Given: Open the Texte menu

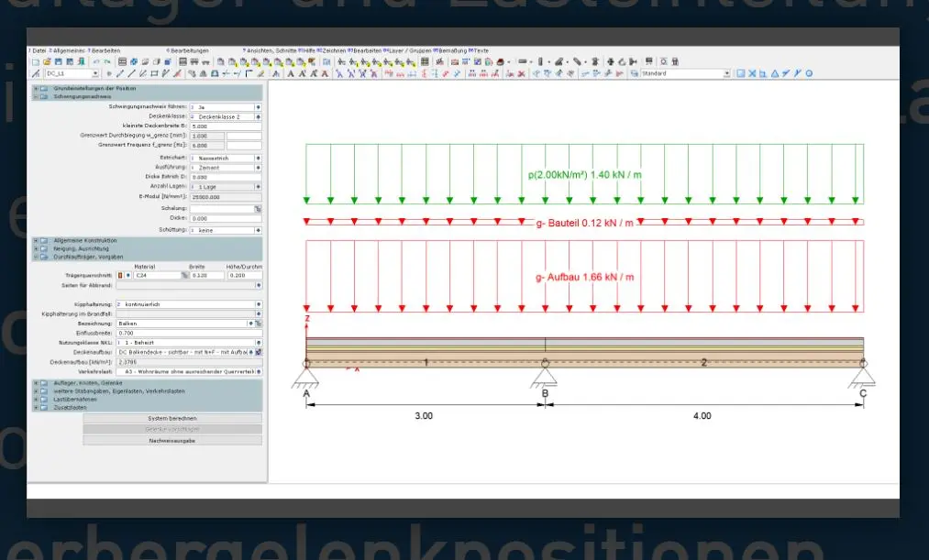Looking at the screenshot, I should [x=481, y=51].
